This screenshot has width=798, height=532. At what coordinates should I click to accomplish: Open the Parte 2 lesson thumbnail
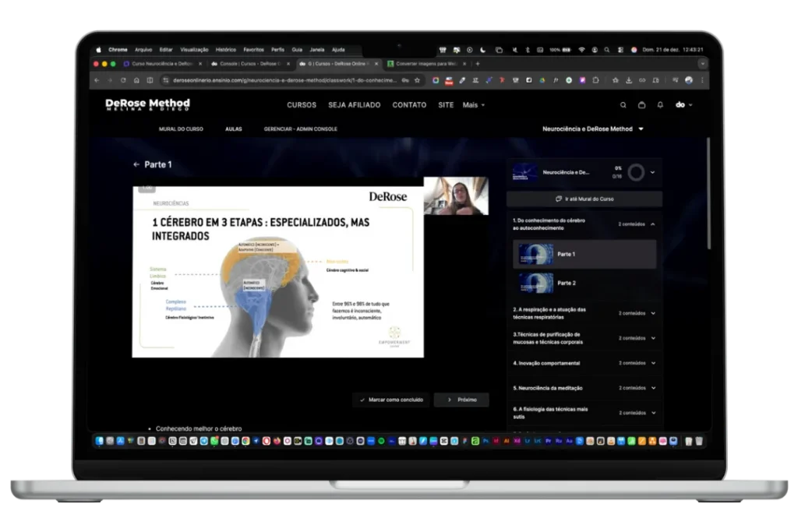coord(536,283)
